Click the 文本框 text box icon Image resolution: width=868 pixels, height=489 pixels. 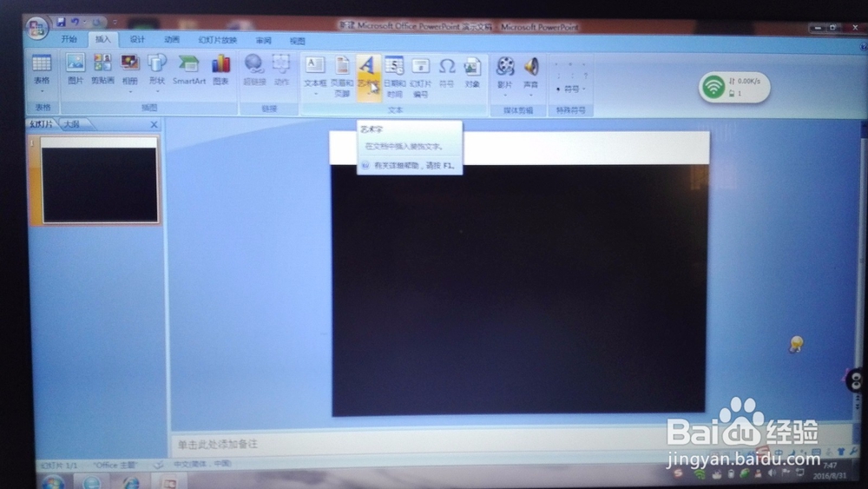[x=315, y=65]
